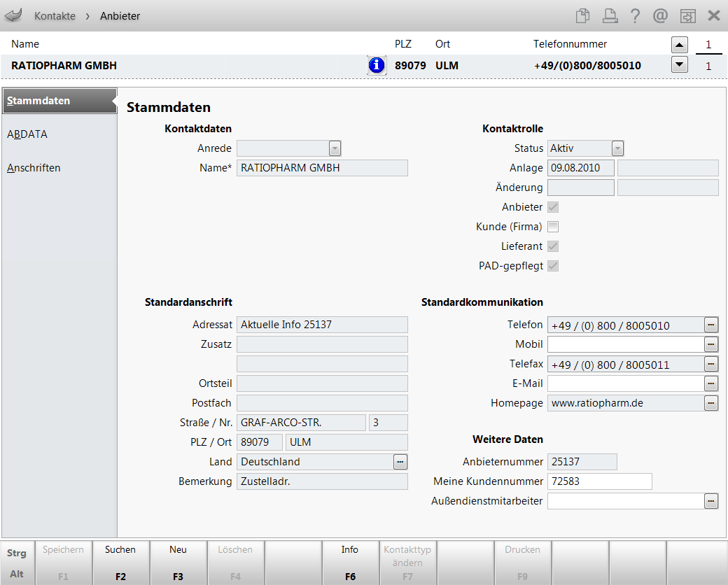Click the Kontakttyp ändern F7 button
Viewport: 728px width, 585px height.
click(x=407, y=563)
